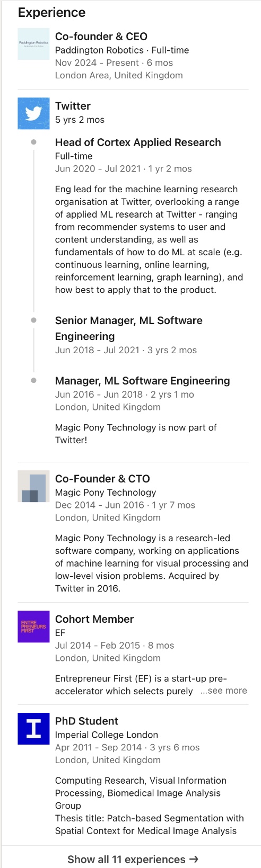261x868 pixels.
Task: Open Senior Manager, ML Software Engineering role
Action: pyautogui.click(x=129, y=328)
